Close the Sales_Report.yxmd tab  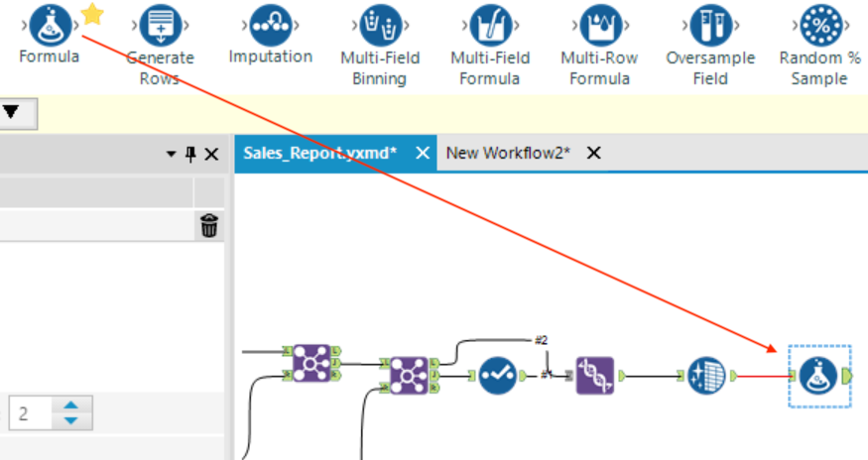point(423,153)
